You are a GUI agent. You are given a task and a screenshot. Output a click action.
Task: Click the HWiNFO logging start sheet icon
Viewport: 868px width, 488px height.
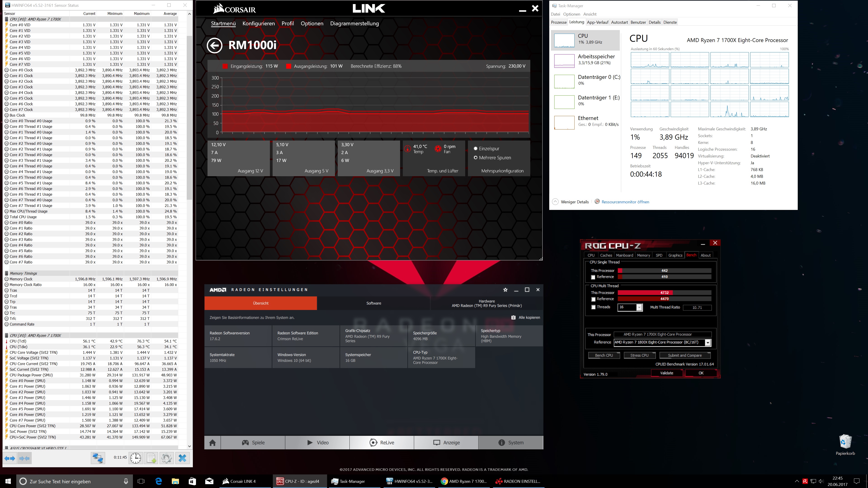coord(151,458)
